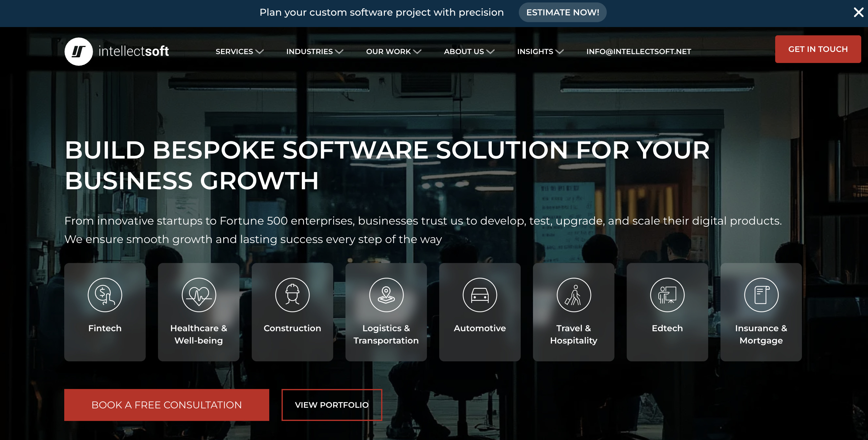Viewport: 868px width, 440px height.
Task: Click the Get In Touch button
Action: click(818, 49)
